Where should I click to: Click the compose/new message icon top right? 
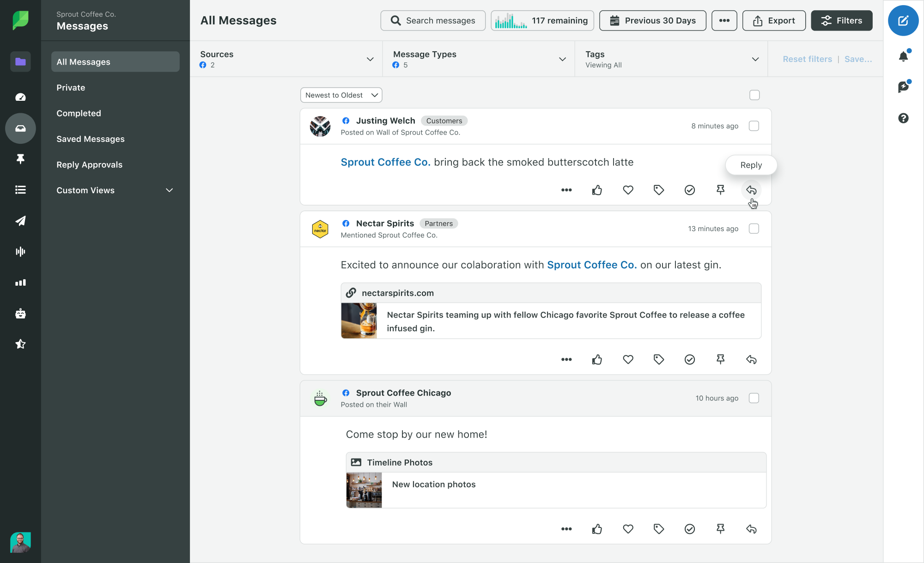(x=903, y=21)
